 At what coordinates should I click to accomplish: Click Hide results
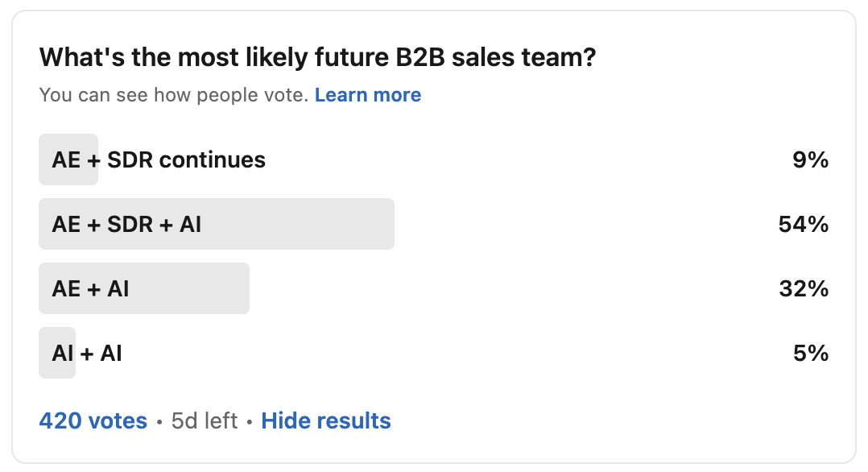click(326, 421)
